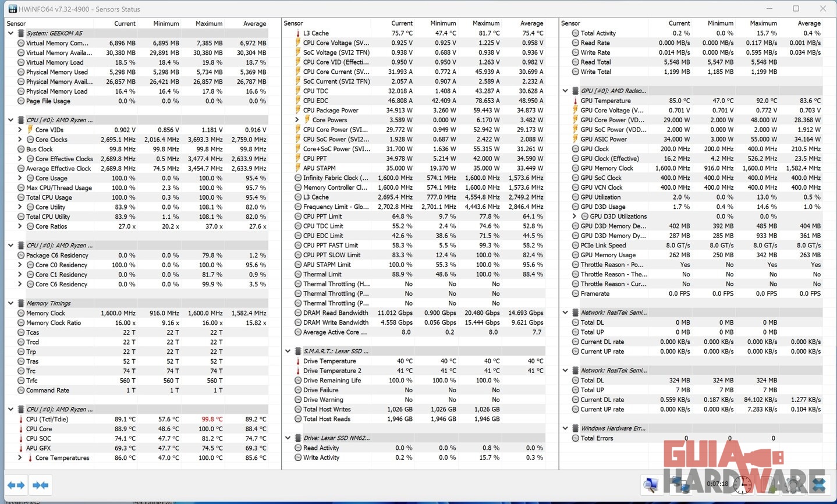Select the GPU VCN Clock row label
The height and width of the screenshot is (504, 837).
point(602,187)
